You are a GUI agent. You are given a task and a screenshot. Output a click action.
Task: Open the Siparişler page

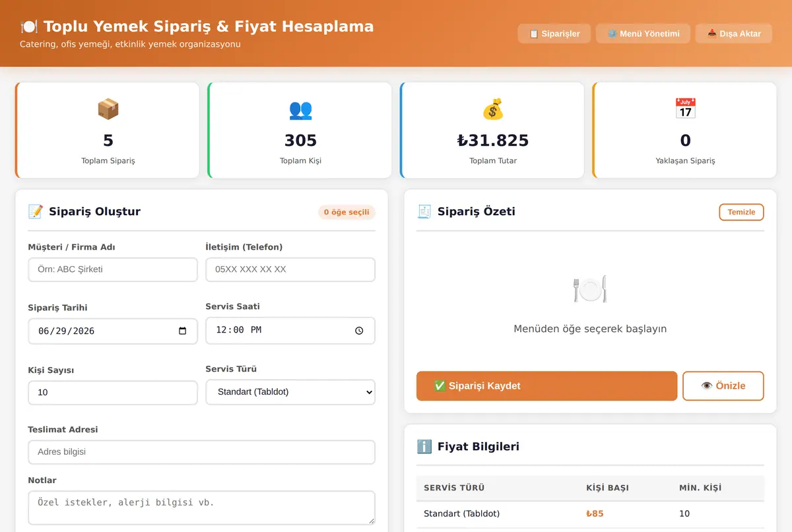point(554,34)
